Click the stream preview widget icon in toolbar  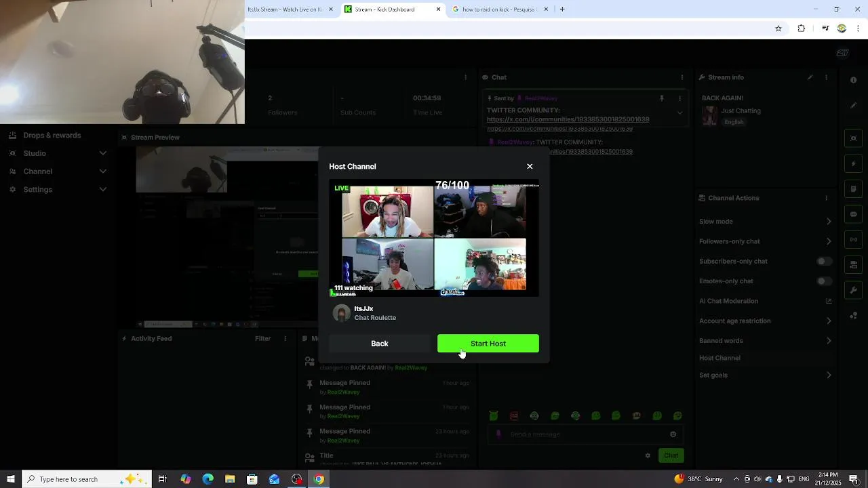point(853,138)
